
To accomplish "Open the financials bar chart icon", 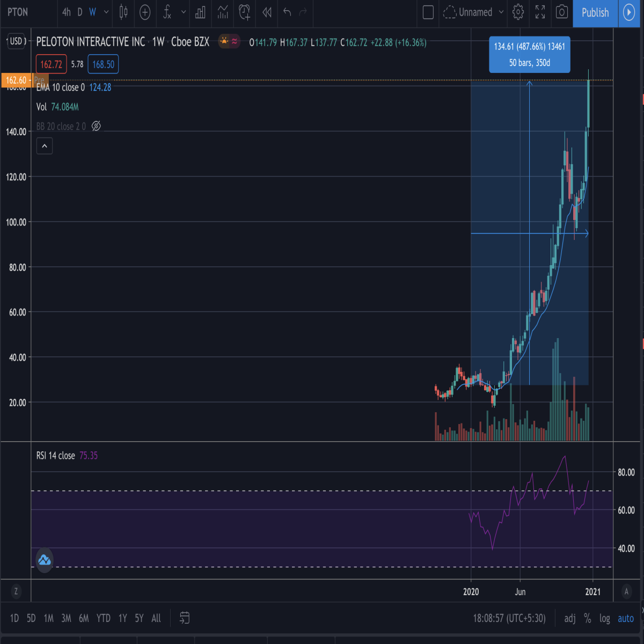I will pos(200,12).
